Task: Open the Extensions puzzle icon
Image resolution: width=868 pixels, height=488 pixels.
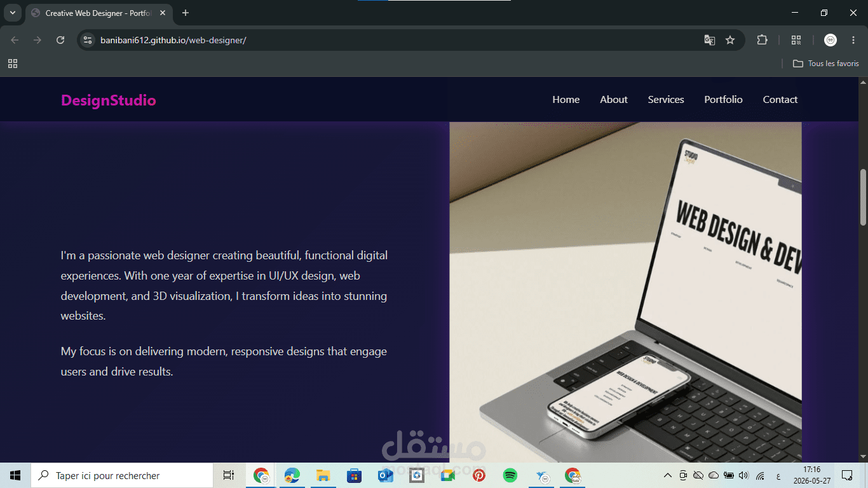Action: (762, 40)
